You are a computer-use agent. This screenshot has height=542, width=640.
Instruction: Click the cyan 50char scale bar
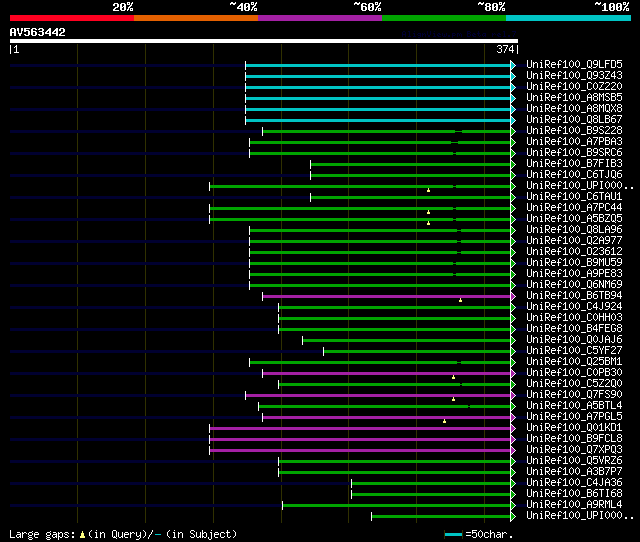pyautogui.click(x=453, y=534)
